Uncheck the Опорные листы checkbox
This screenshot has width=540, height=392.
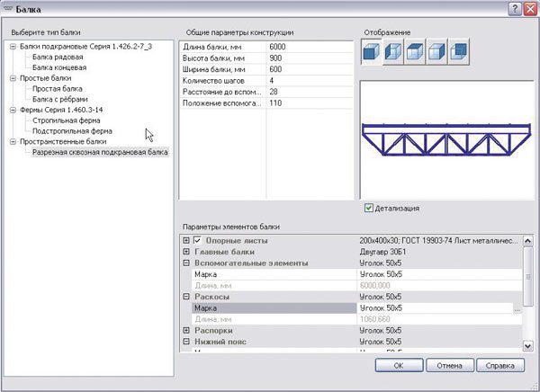pyautogui.click(x=198, y=241)
